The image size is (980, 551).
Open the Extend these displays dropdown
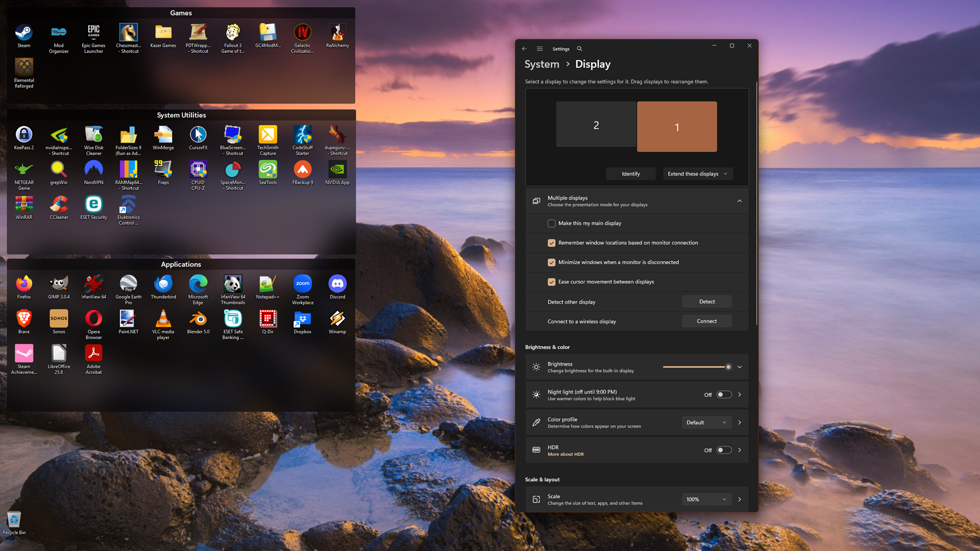697,174
